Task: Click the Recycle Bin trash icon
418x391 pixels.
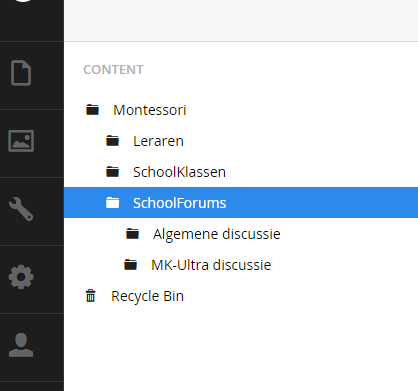Action: tap(91, 296)
